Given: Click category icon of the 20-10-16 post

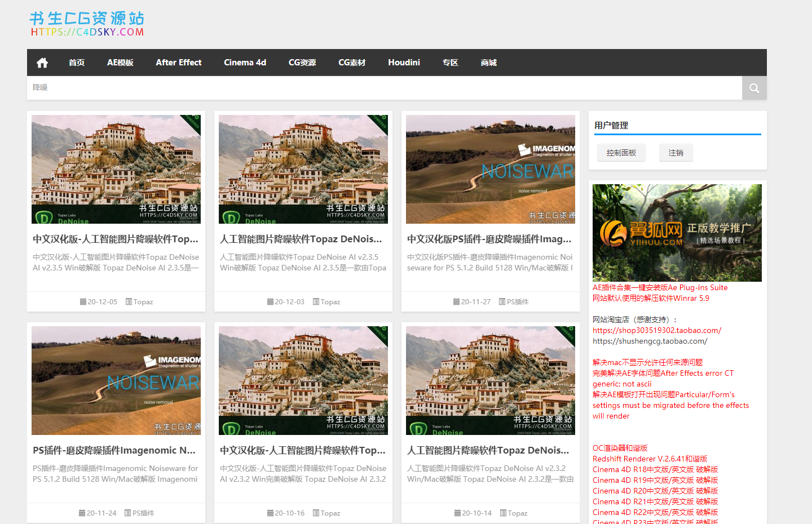Looking at the screenshot, I should point(316,513).
